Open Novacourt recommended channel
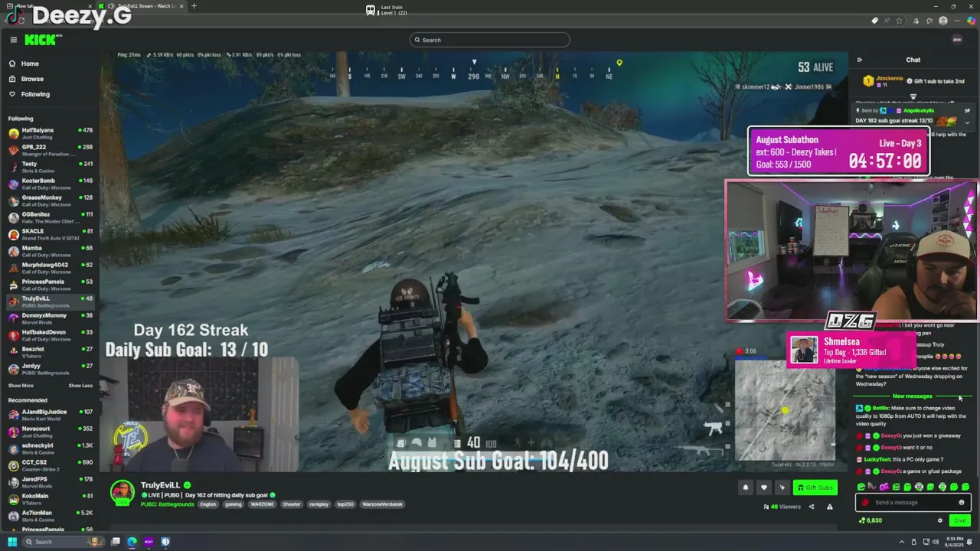Screen dimensions: 980x551 coord(51,432)
